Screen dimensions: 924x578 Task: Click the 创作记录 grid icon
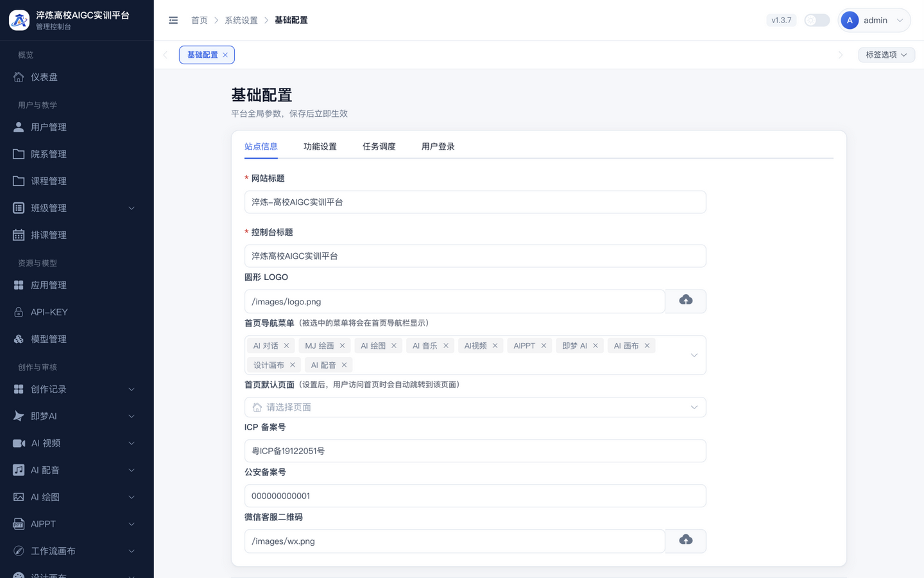[19, 389]
